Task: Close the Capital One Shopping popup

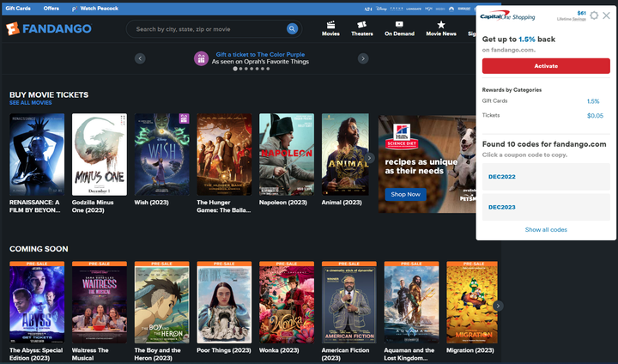Action: coord(606,15)
